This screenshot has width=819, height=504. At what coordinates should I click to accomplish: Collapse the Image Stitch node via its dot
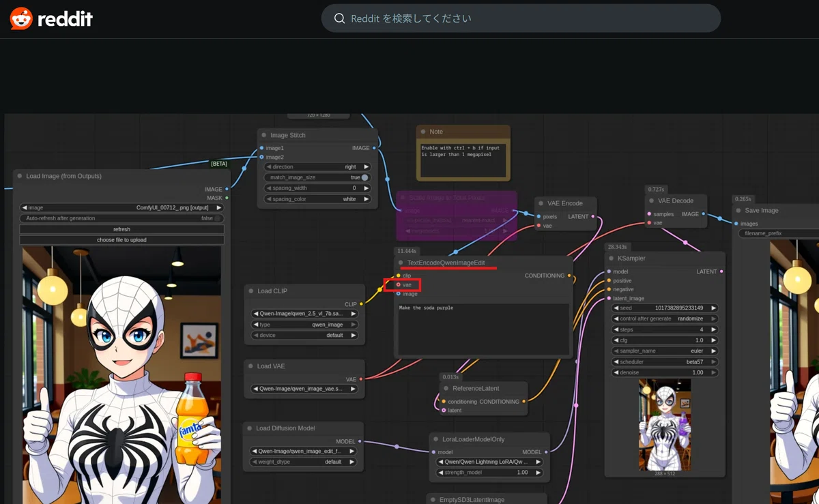(264, 135)
